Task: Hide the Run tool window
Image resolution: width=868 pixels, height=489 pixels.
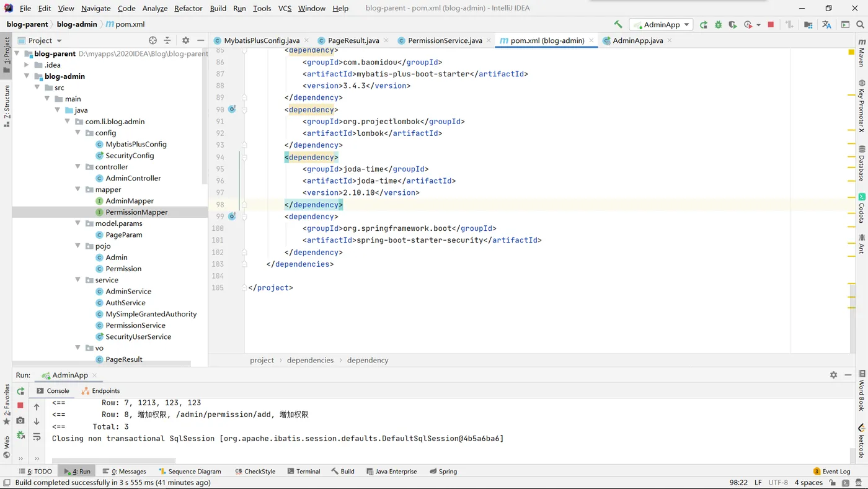Action: coord(848,375)
